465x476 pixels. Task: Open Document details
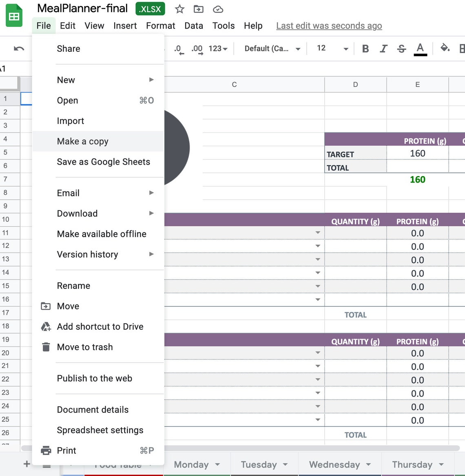tap(98, 410)
